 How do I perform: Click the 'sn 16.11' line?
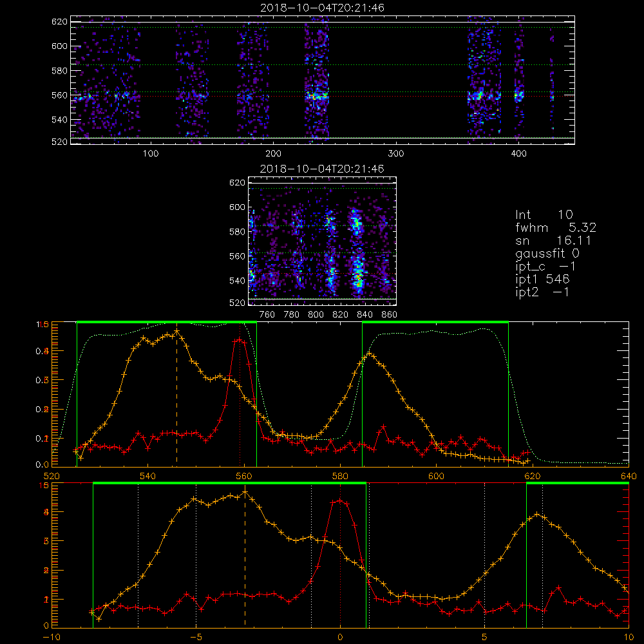pyautogui.click(x=553, y=241)
